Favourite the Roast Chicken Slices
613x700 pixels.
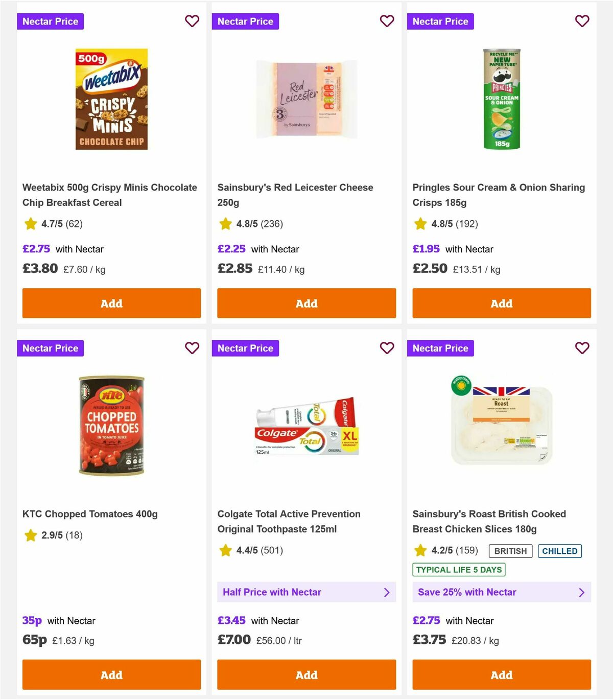click(582, 348)
